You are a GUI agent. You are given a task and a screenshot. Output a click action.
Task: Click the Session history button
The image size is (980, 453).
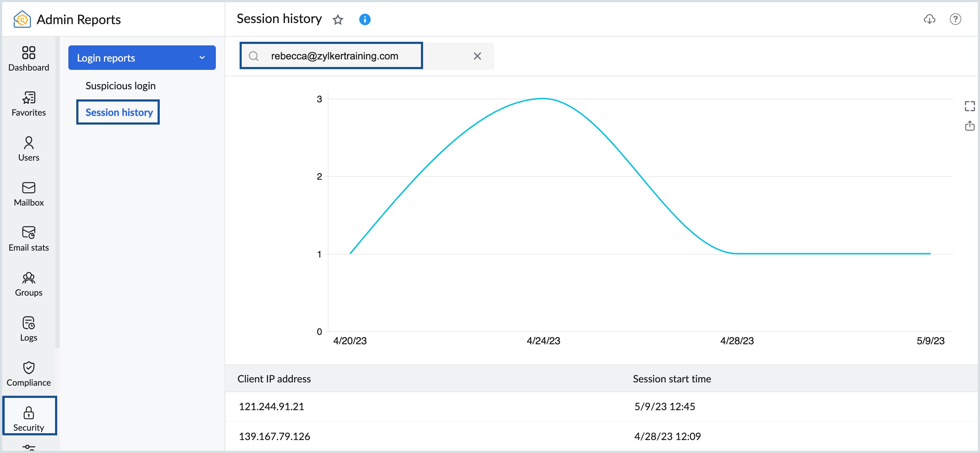tap(119, 112)
